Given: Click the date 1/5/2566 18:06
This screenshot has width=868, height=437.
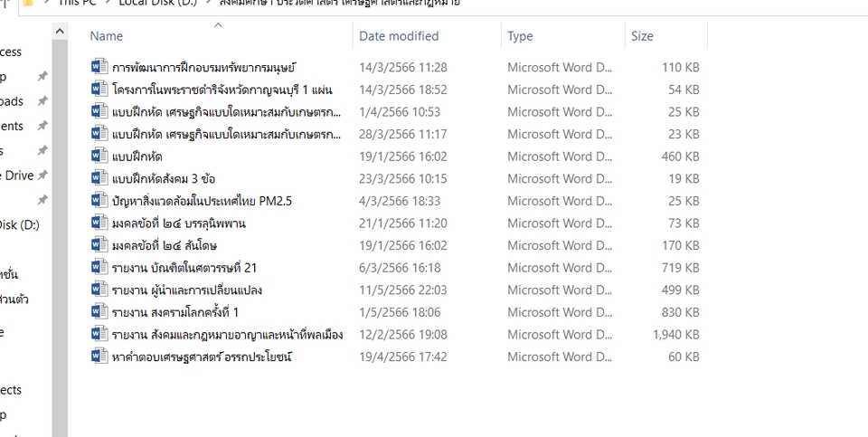Looking at the screenshot, I should pyautogui.click(x=400, y=312).
